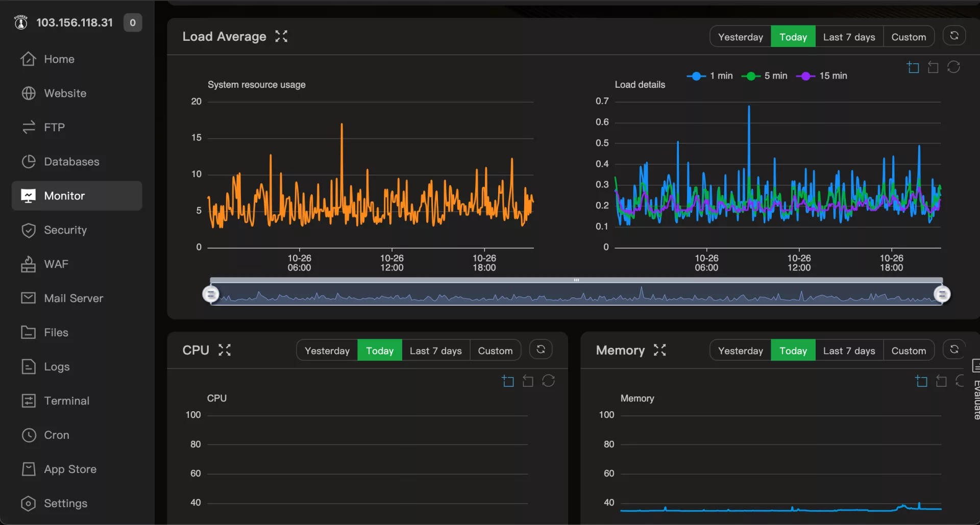Viewport: 980px width, 525px height.
Task: Open the Files manager
Action: pos(77,333)
